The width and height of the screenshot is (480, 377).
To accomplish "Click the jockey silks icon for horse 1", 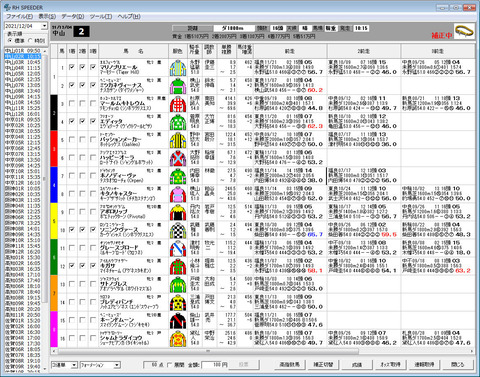I will [x=178, y=68].
